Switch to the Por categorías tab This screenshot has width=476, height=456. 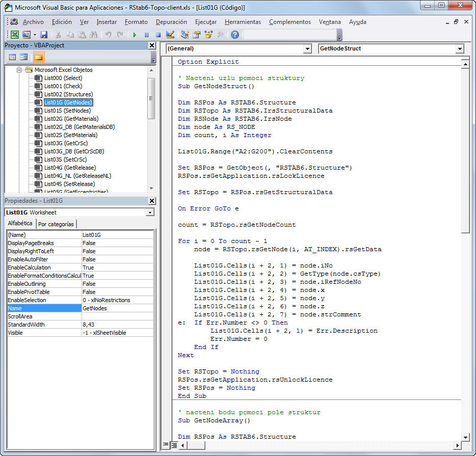coord(56,223)
